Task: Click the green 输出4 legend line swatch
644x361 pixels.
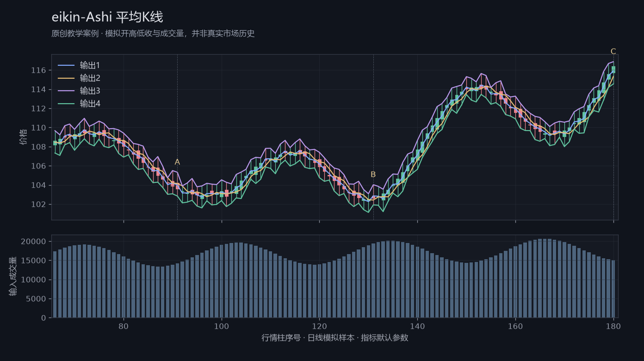Action: (66, 104)
